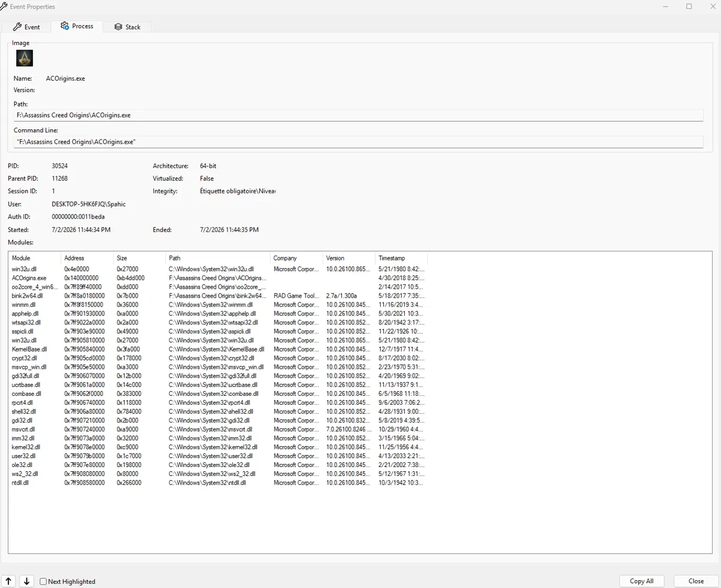Click the Architecture value 64-bit
Screen dimensions: 721x588
(209, 165)
